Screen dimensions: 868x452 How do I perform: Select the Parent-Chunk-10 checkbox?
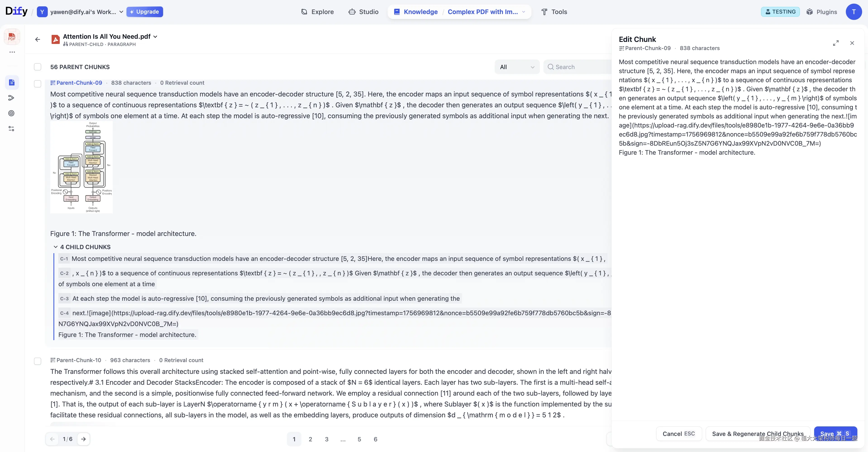(x=38, y=361)
